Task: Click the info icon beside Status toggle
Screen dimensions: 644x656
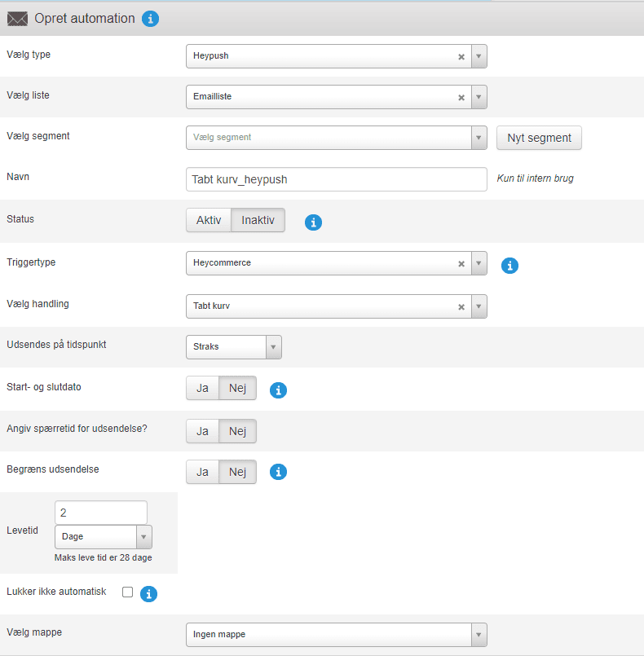Action: (313, 222)
